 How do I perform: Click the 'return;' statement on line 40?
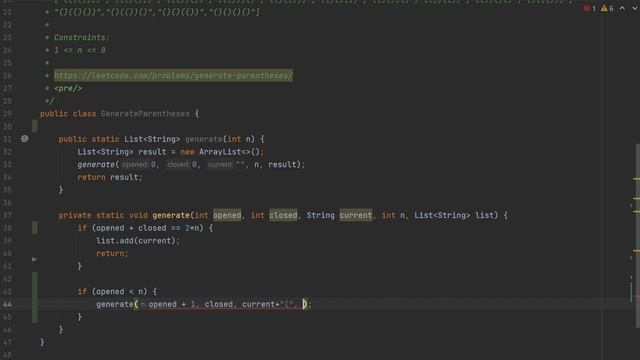pos(112,253)
